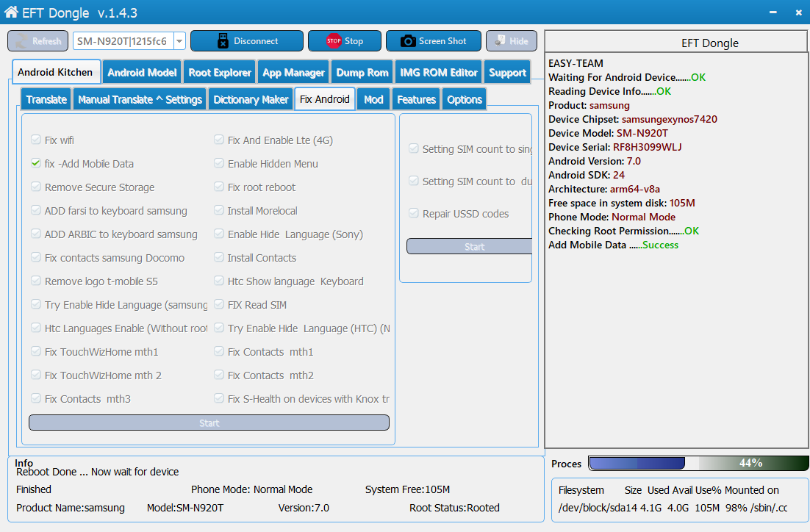810x532 pixels.
Task: Click Start below the fix list
Action: 209,423
